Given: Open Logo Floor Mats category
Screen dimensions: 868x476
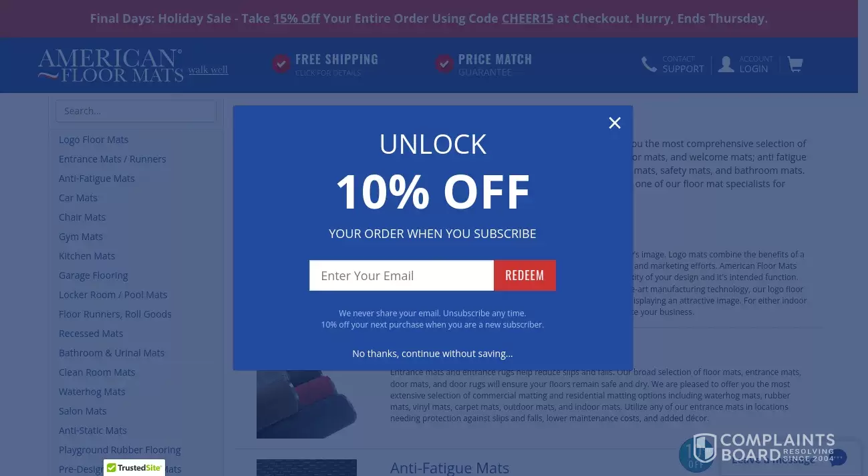Looking at the screenshot, I should pos(94,140).
